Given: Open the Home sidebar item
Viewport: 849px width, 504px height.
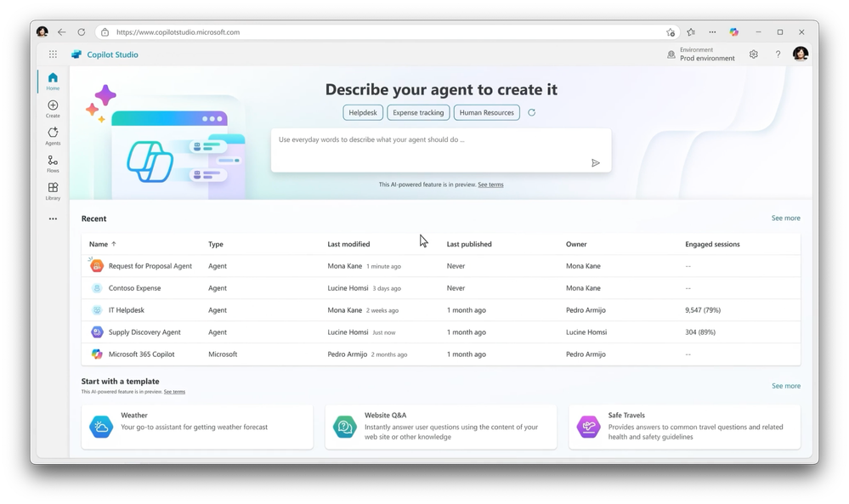Looking at the screenshot, I should point(53,82).
